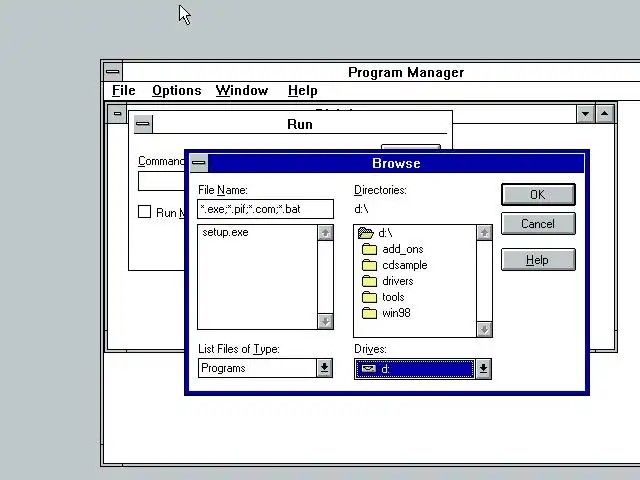Maximize the group window with up arrow
Viewport: 640px width, 480px height.
pyautogui.click(x=604, y=113)
